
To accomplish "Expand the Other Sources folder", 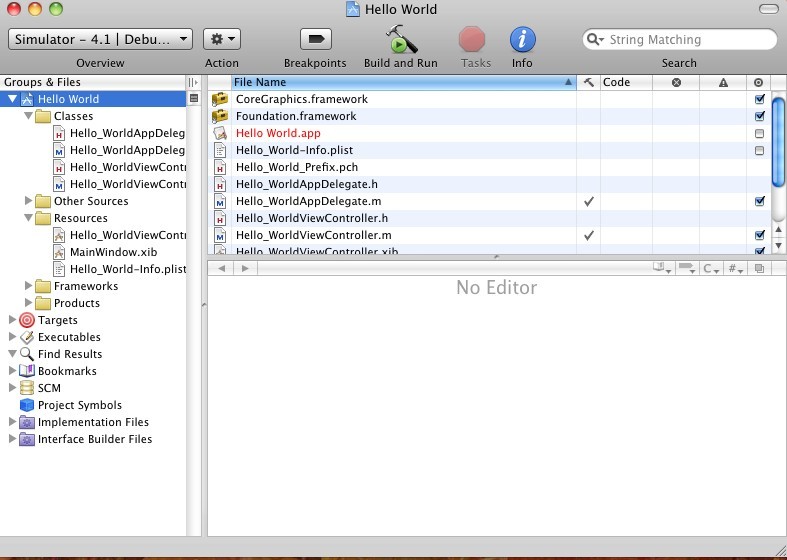I will click(x=29, y=201).
